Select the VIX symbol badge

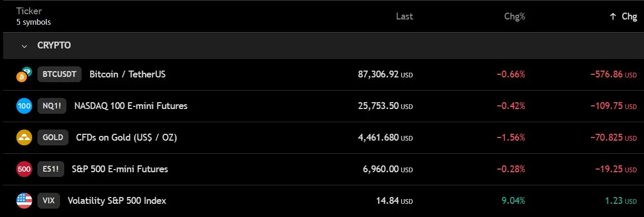[48, 201]
